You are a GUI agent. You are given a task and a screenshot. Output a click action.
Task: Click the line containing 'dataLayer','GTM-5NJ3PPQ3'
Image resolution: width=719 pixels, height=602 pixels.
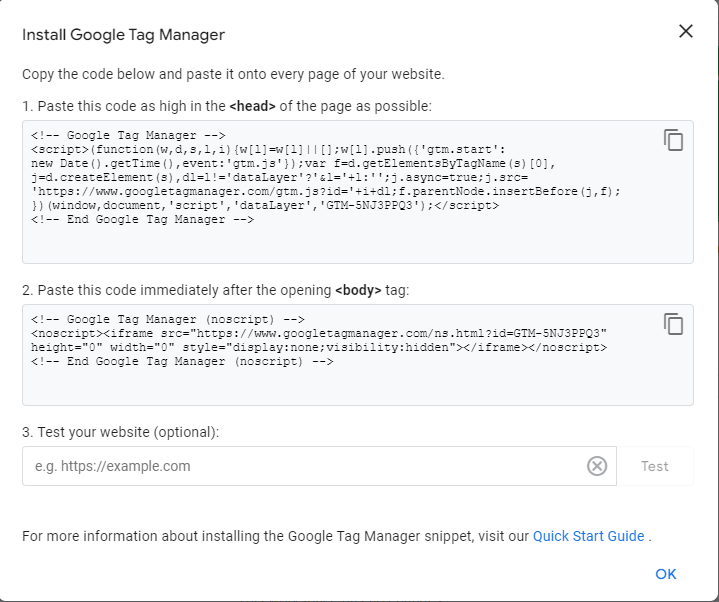265,205
